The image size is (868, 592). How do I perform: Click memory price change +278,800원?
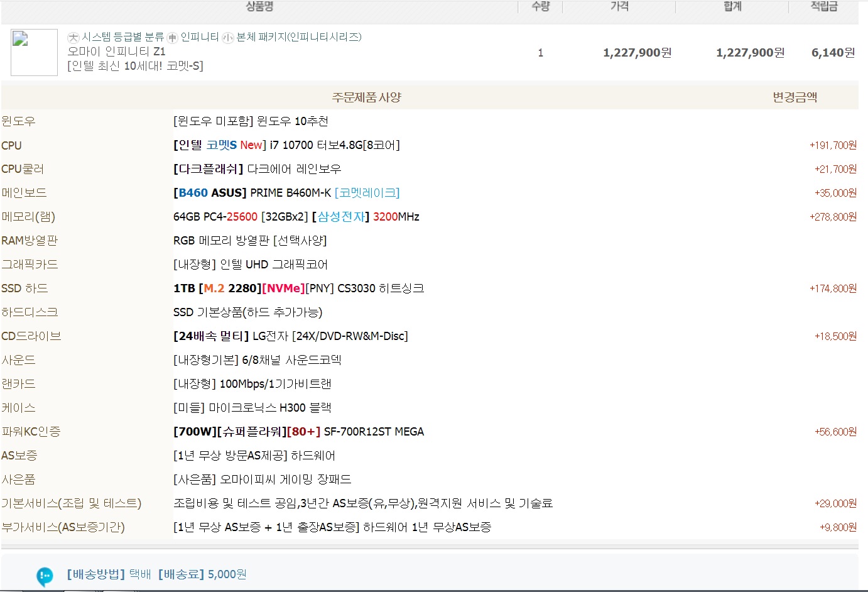click(x=833, y=217)
